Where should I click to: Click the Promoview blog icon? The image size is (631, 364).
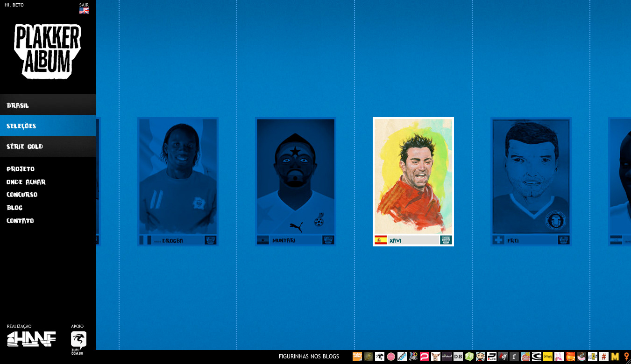[x=402, y=357]
